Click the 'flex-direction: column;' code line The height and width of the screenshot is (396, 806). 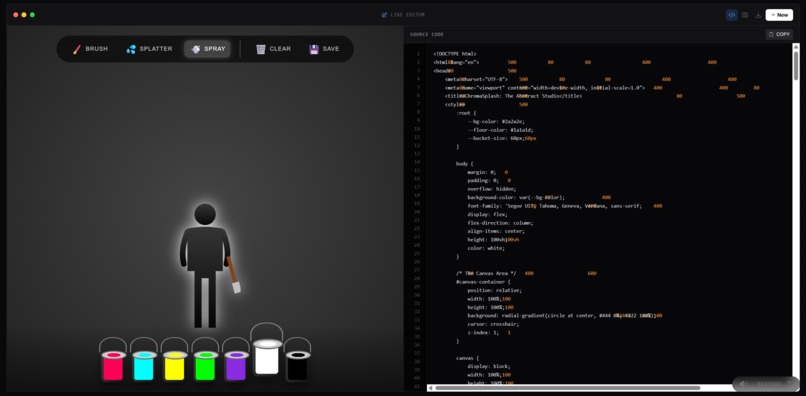point(500,223)
